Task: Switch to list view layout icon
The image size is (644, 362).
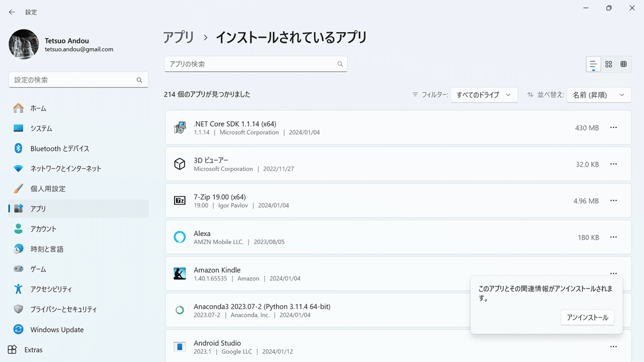Action: 593,64
